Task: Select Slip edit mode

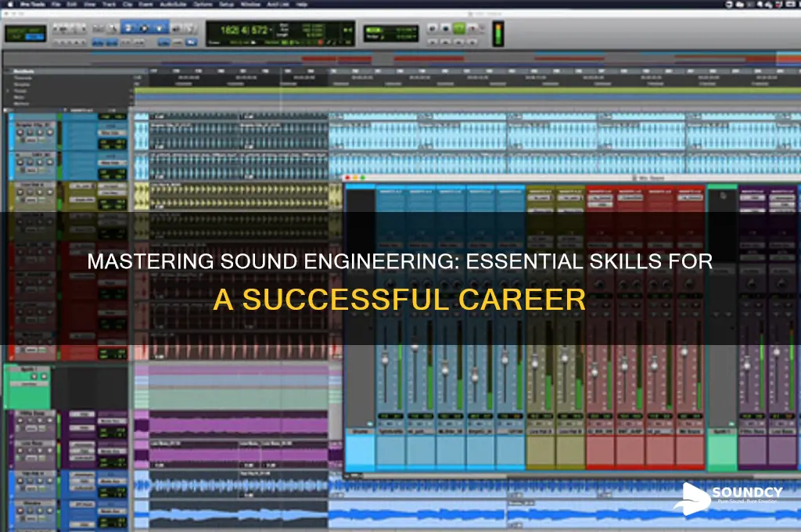Action: coord(16,38)
